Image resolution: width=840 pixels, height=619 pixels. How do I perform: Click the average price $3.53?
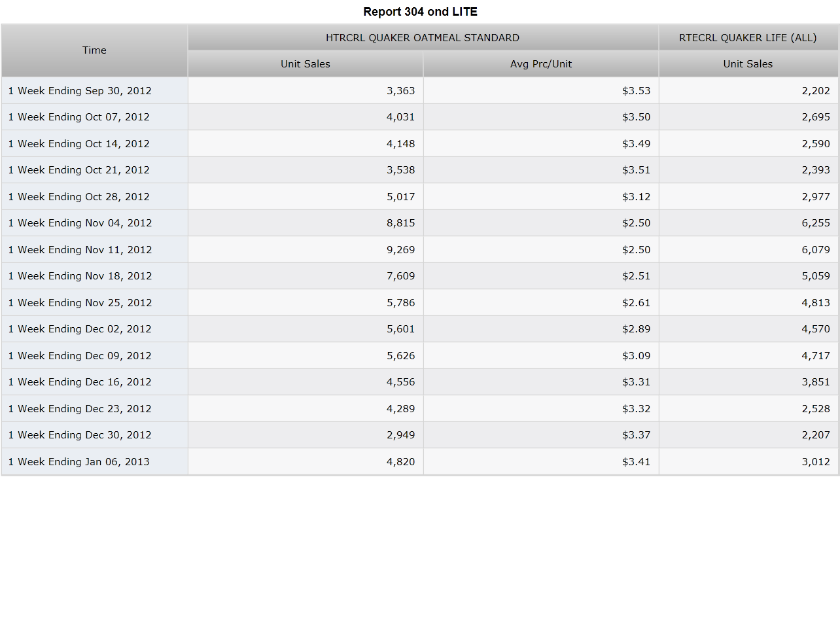[x=637, y=91]
